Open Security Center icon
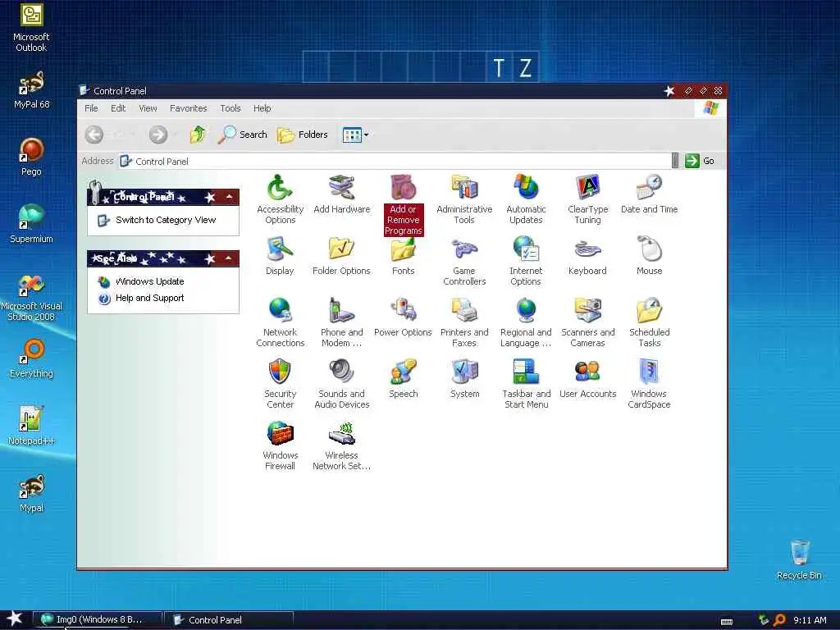The height and width of the screenshot is (630, 840). 280,384
